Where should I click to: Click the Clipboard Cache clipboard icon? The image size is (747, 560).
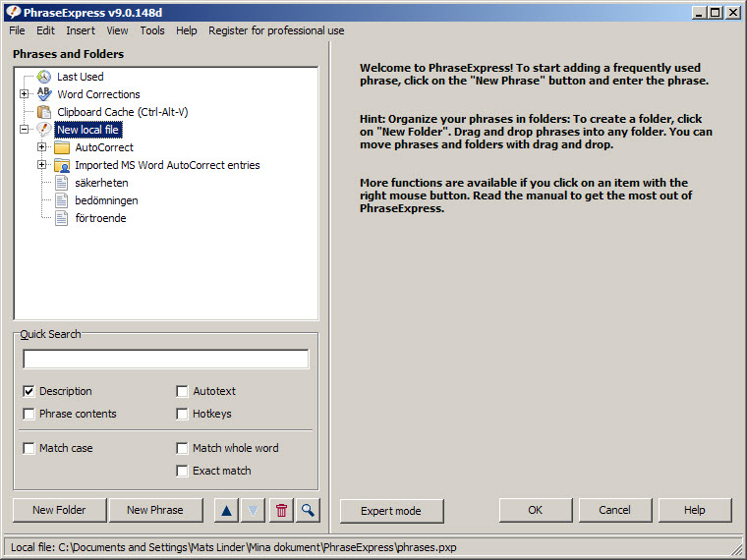pyautogui.click(x=44, y=112)
